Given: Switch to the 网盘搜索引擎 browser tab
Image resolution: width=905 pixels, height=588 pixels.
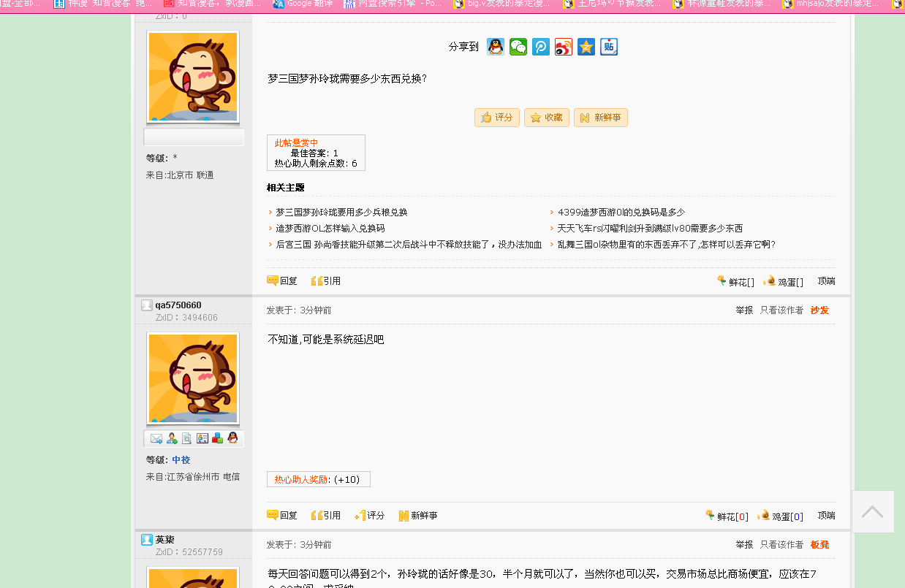Looking at the screenshot, I should pyautogui.click(x=392, y=4).
